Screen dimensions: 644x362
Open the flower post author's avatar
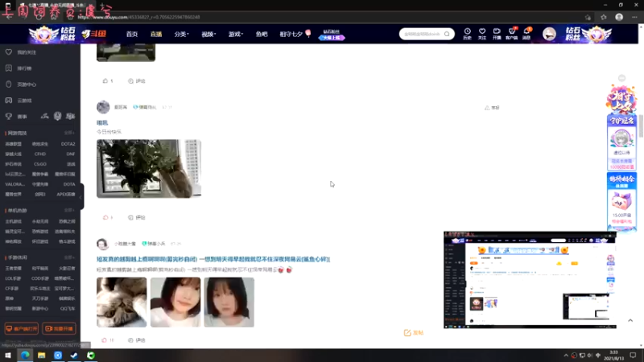[103, 107]
